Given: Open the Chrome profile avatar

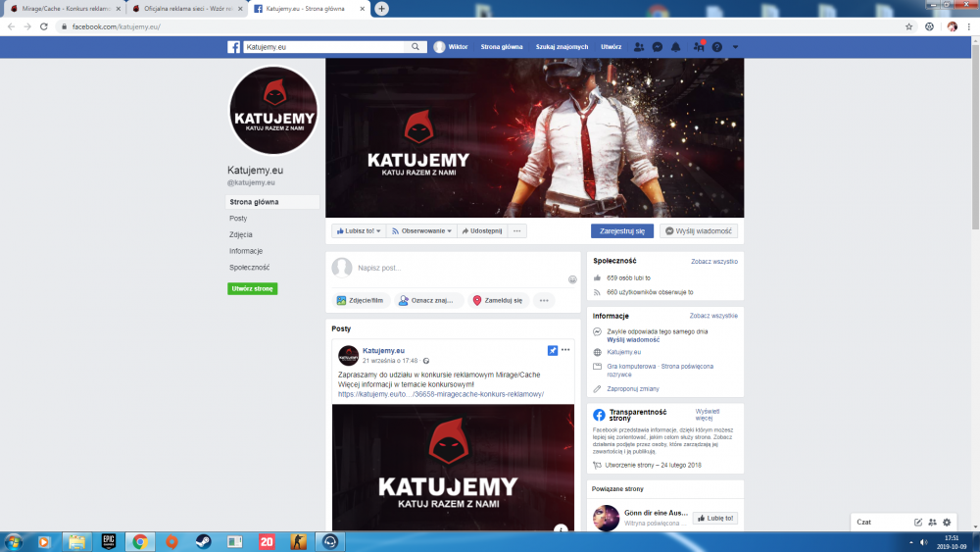Looking at the screenshot, I should (x=952, y=26).
